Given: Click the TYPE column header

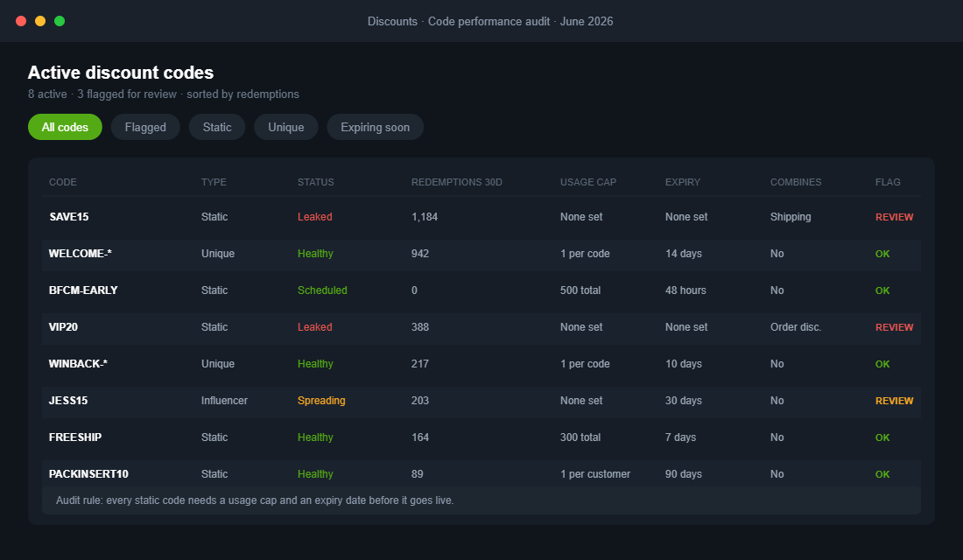Looking at the screenshot, I should pyautogui.click(x=214, y=182).
